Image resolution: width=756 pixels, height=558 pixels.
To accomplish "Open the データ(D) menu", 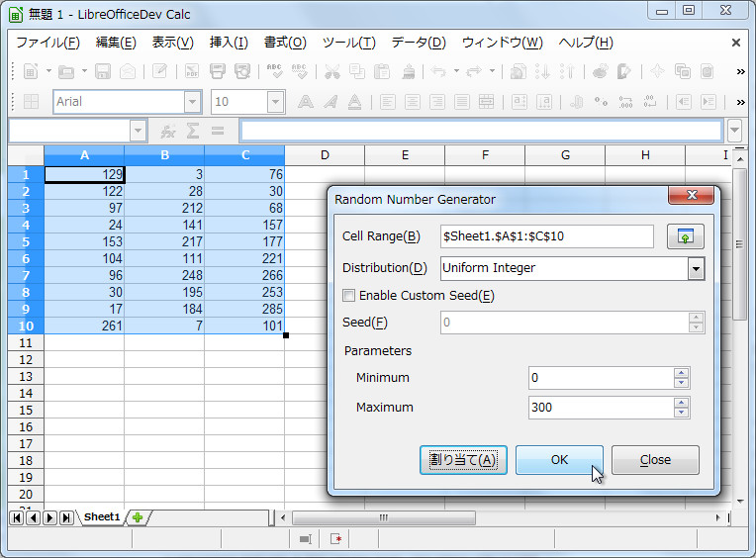I will (x=419, y=43).
